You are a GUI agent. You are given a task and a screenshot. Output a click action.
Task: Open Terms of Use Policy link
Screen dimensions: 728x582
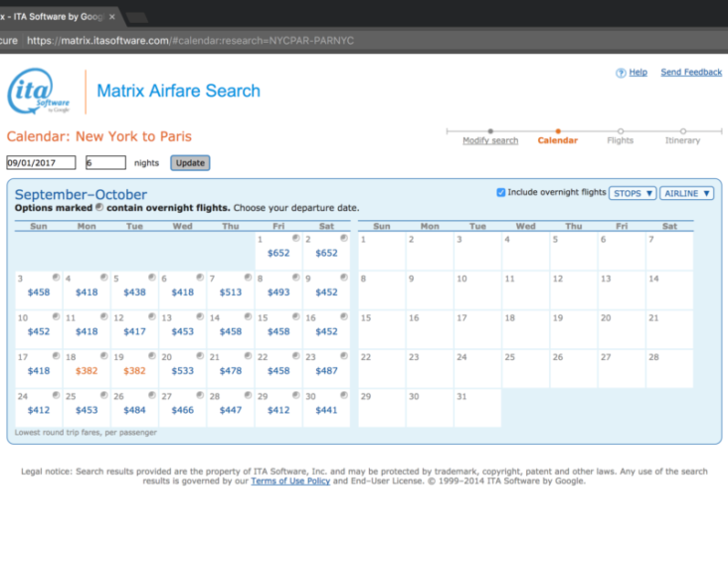point(290,482)
